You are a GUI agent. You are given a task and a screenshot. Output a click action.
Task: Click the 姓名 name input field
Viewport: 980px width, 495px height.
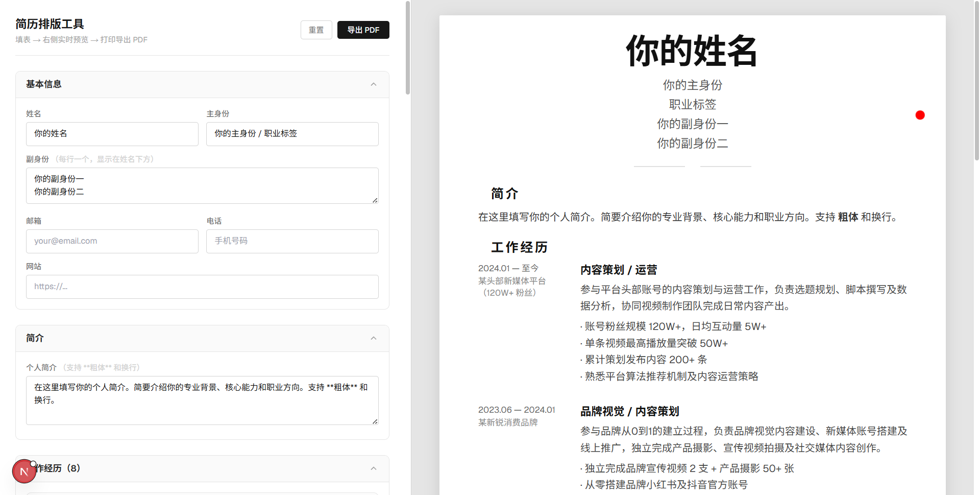coord(112,134)
